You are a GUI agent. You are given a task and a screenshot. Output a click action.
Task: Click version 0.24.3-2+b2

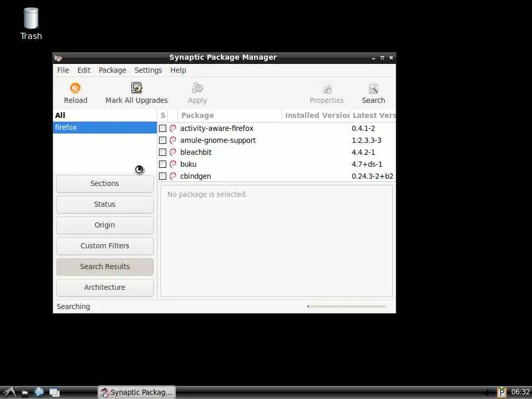coord(372,176)
